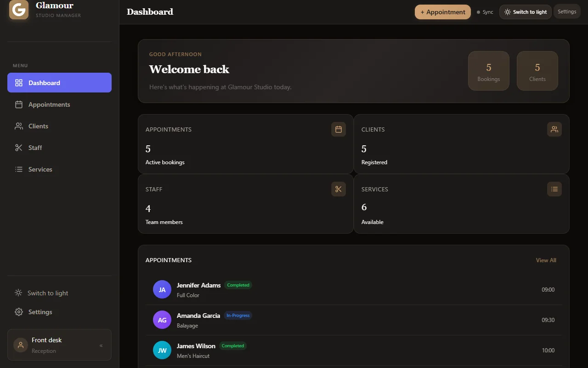The width and height of the screenshot is (588, 368).
Task: Click the Sync status indicator
Action: (485, 12)
